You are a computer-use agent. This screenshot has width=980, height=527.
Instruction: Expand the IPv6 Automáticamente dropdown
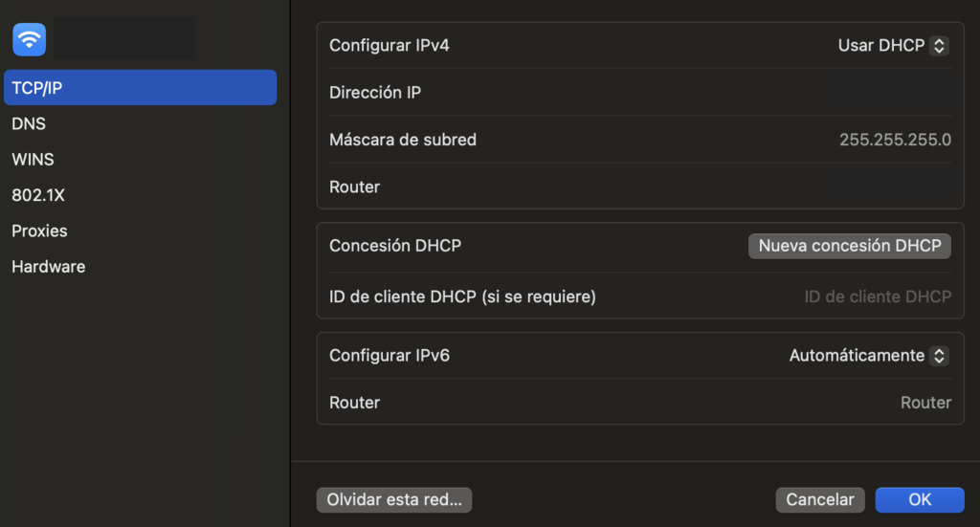point(868,356)
